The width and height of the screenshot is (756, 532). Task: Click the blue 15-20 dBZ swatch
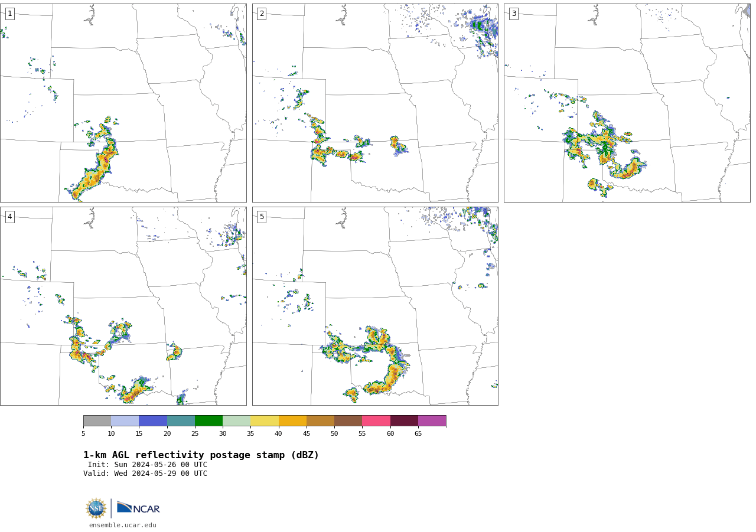[x=153, y=421]
